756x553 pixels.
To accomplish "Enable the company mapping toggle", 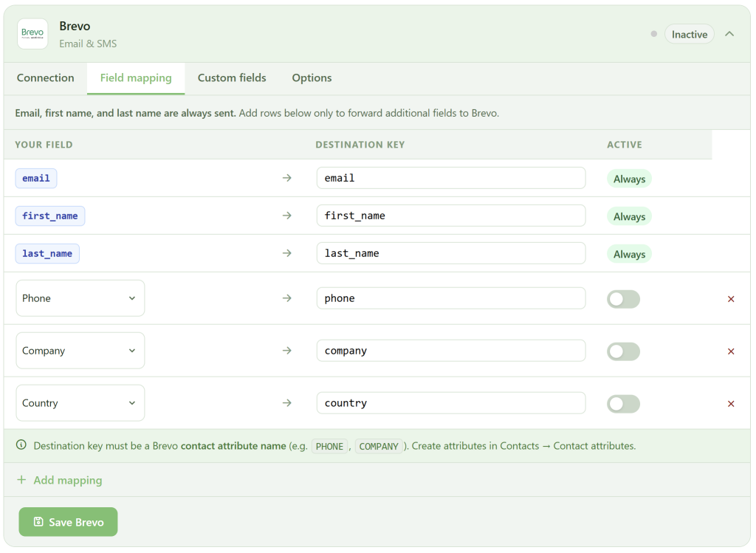I will click(623, 351).
